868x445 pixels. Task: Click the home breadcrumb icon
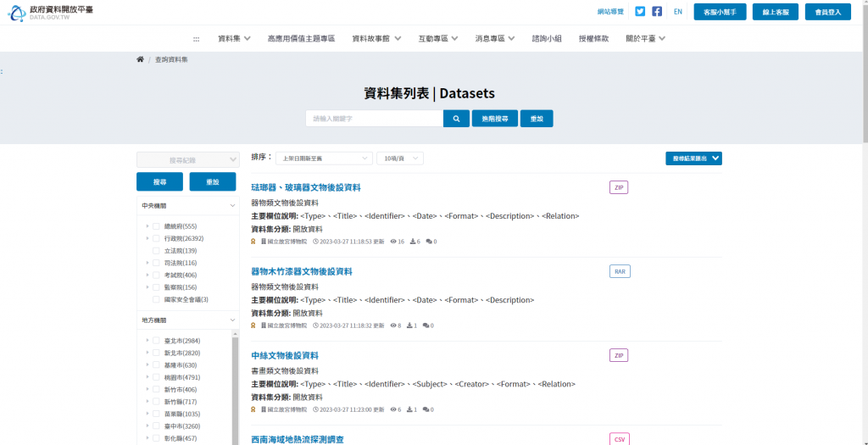tap(140, 59)
